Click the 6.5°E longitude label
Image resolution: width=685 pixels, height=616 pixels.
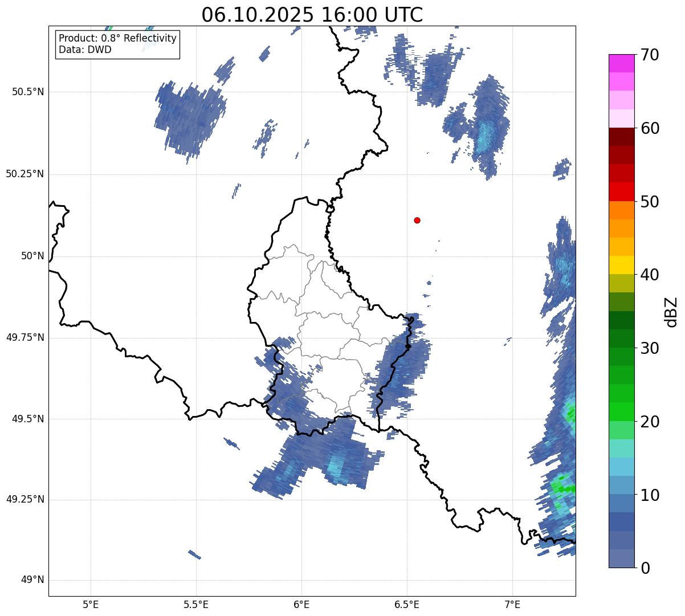click(x=407, y=605)
